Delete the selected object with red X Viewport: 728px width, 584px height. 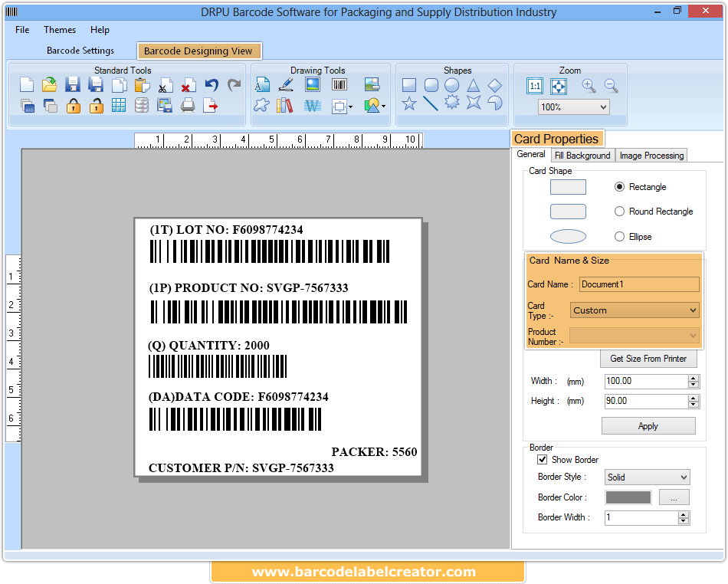click(x=188, y=86)
